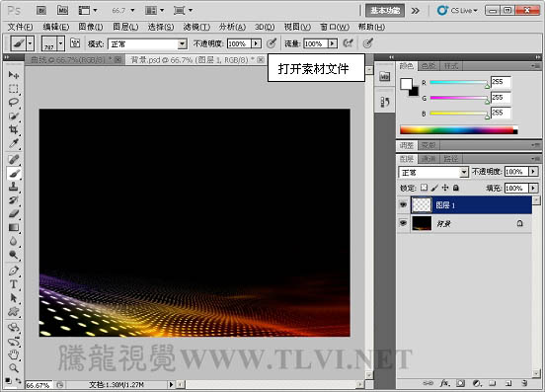Open the brush preset picker dropdown
This screenshot has width=545, height=392.
coord(61,43)
